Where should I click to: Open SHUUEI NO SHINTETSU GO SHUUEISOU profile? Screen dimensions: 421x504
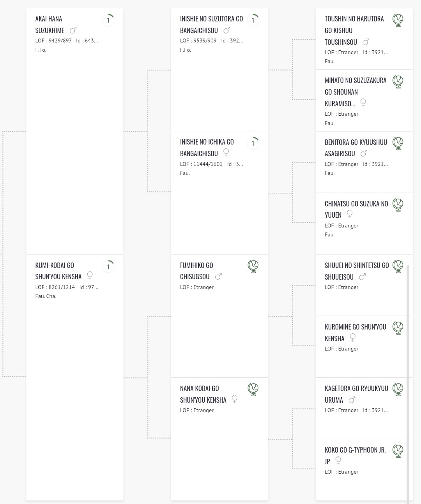[357, 271]
